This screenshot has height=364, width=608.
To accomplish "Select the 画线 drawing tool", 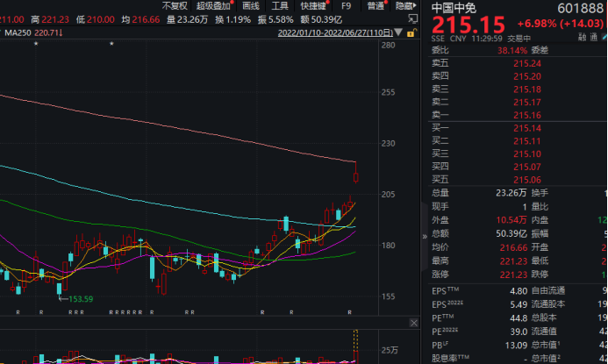I will tap(250, 6).
